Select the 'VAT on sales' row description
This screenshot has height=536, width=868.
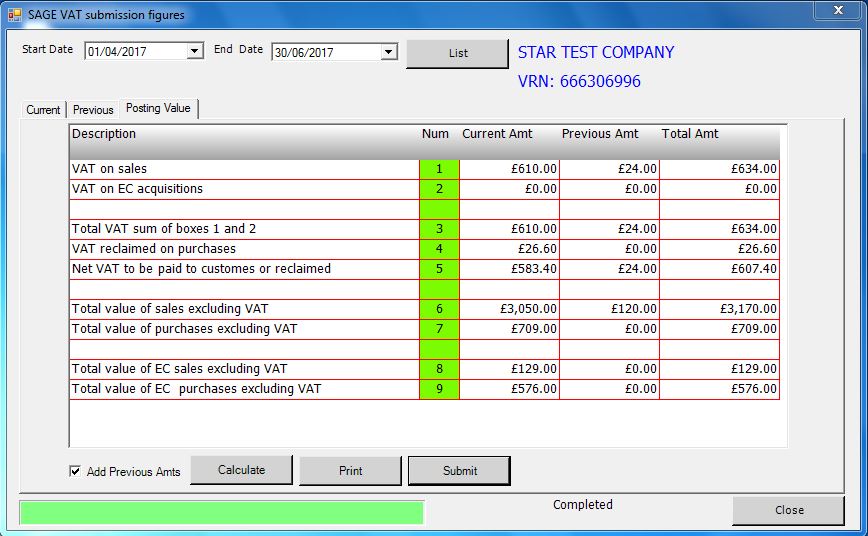pyautogui.click(x=245, y=169)
